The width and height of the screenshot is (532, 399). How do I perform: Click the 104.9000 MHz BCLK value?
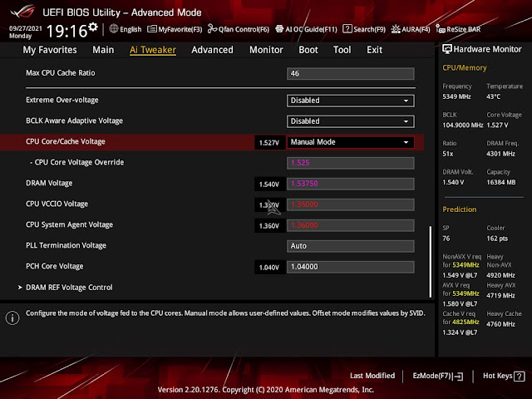pyautogui.click(x=463, y=126)
